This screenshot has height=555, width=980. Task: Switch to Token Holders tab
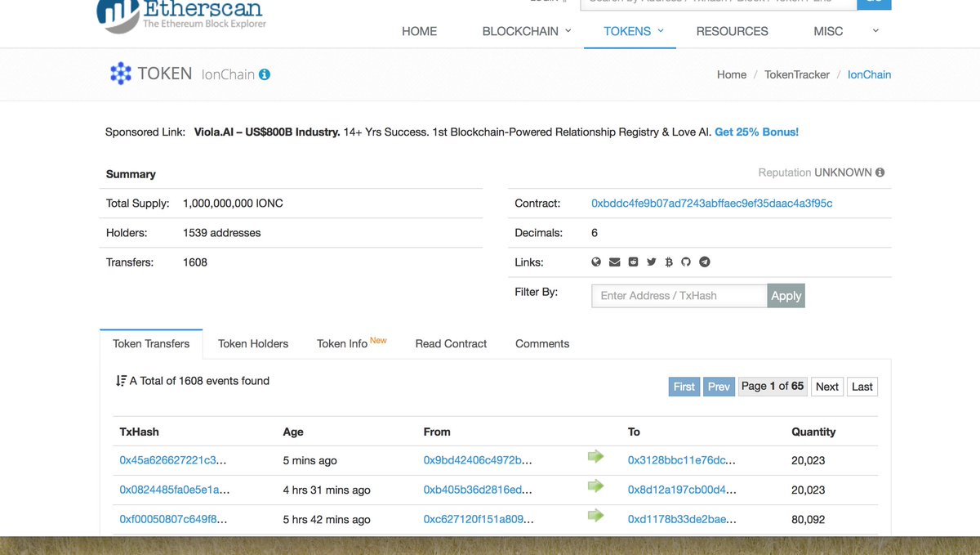(253, 343)
